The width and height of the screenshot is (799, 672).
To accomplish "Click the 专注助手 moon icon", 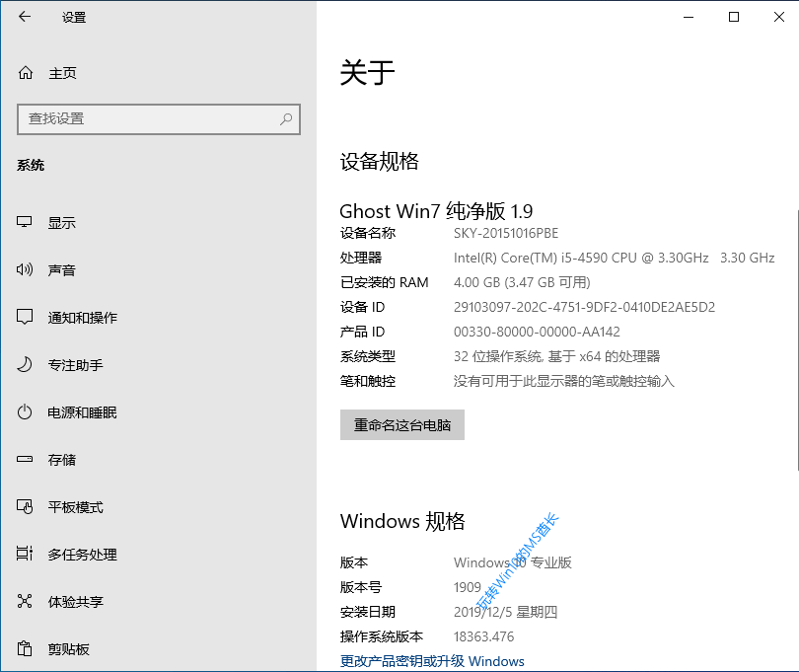I will 25,364.
